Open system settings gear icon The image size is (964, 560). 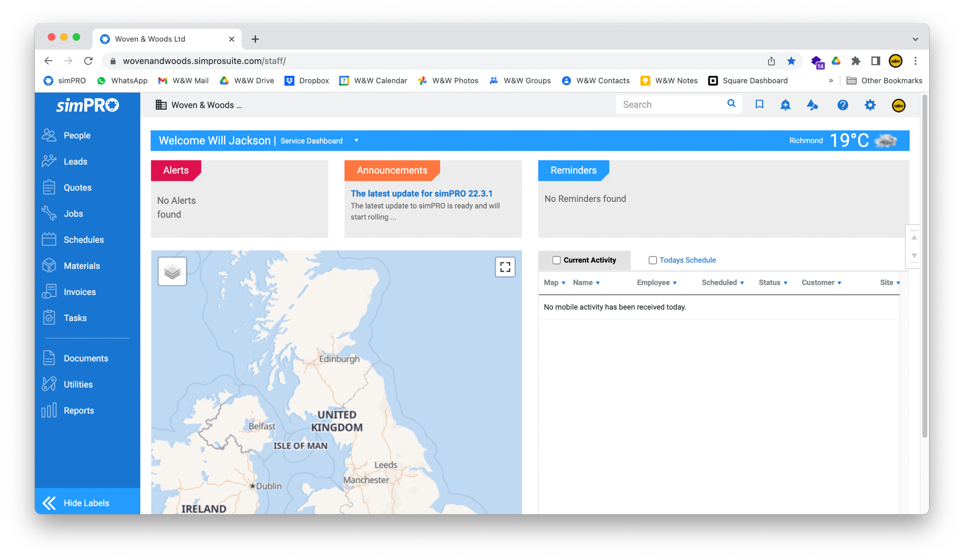pyautogui.click(x=870, y=105)
